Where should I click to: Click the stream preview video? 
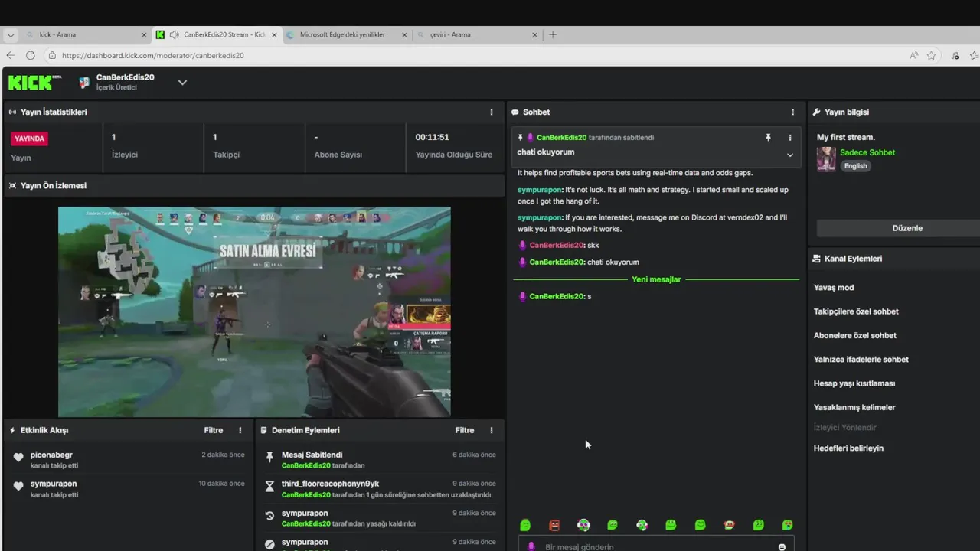click(254, 311)
